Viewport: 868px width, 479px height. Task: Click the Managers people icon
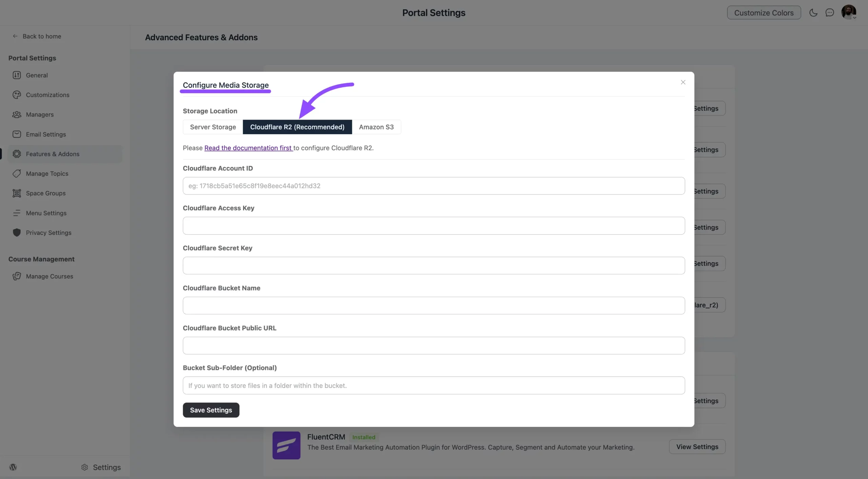[x=17, y=114]
